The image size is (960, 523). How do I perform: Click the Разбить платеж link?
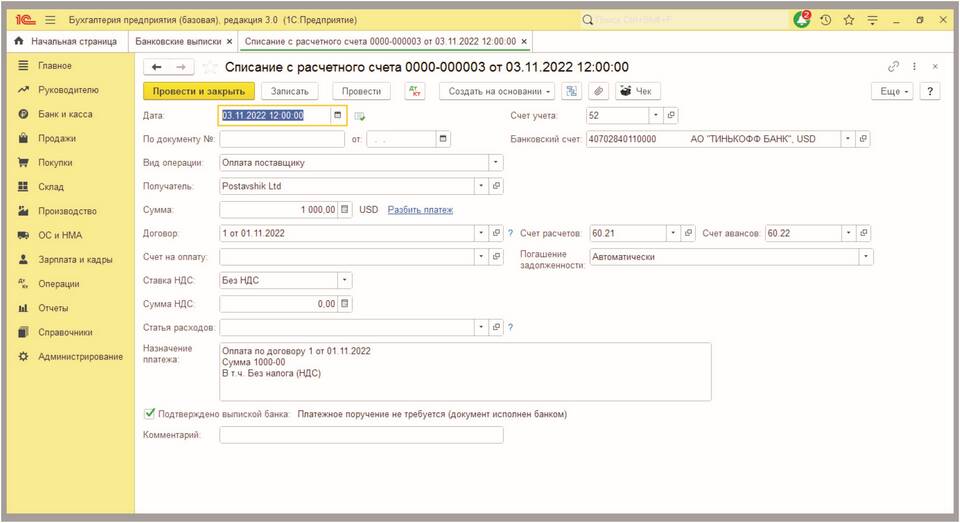coord(420,210)
